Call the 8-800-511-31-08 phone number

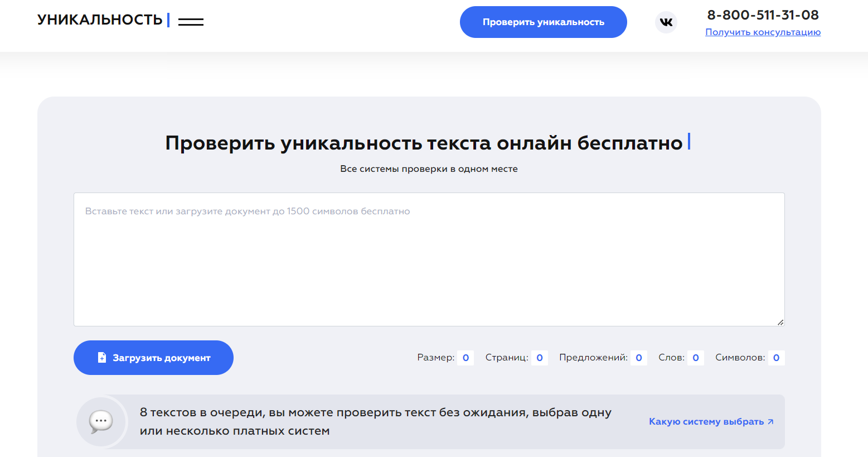click(763, 15)
